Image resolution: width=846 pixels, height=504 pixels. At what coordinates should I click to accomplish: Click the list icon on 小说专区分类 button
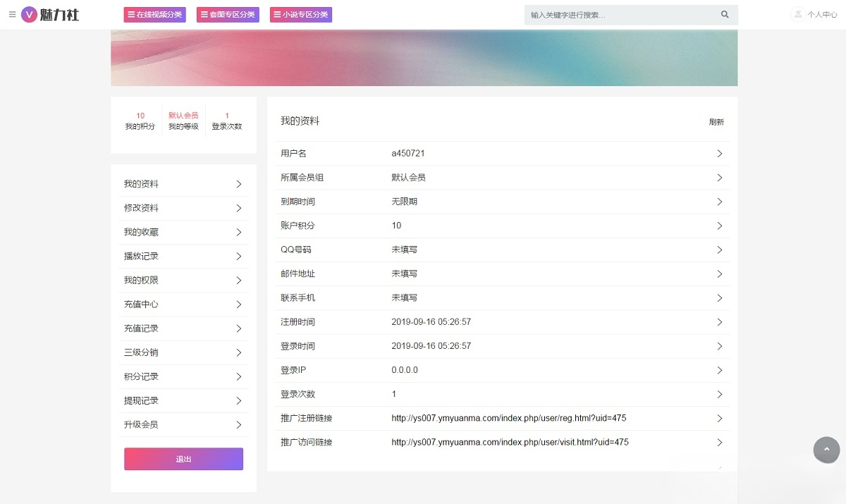click(x=276, y=14)
